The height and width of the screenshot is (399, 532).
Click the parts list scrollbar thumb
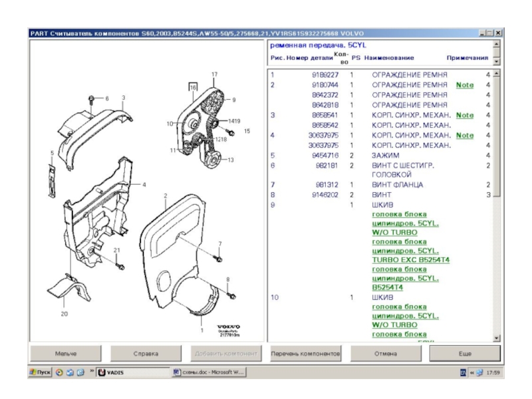[x=497, y=136]
